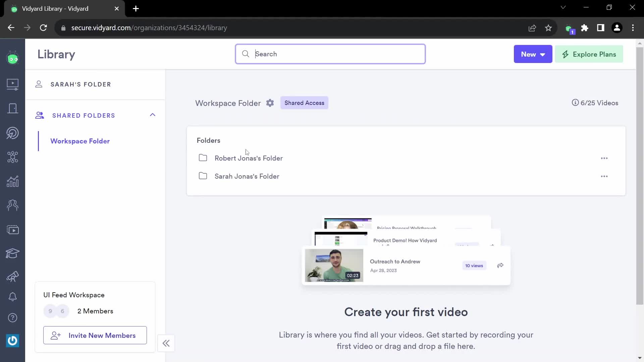Click the three-dot menu on Sarah Jonas's Folder
644x362 pixels.
pyautogui.click(x=604, y=176)
